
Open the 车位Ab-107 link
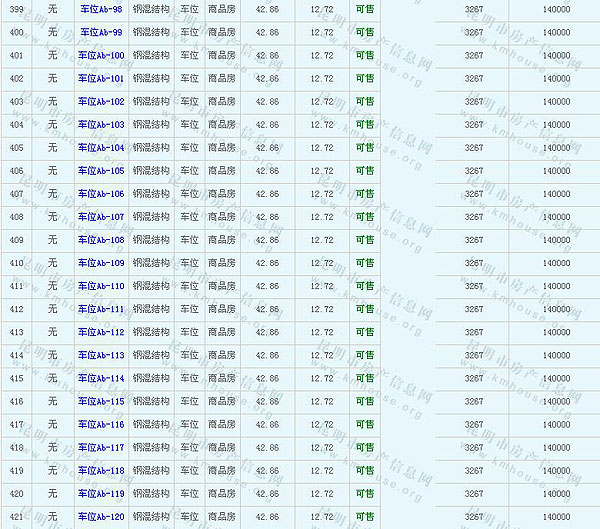101,217
